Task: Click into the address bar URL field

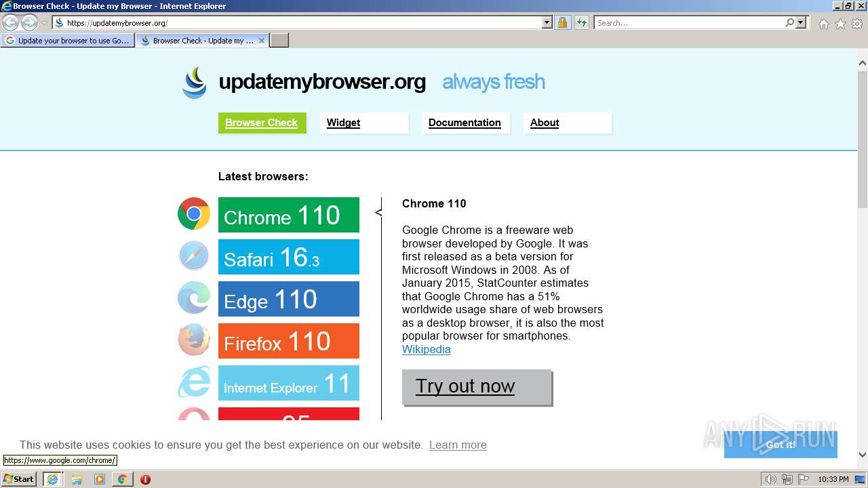Action: pyautogui.click(x=303, y=23)
